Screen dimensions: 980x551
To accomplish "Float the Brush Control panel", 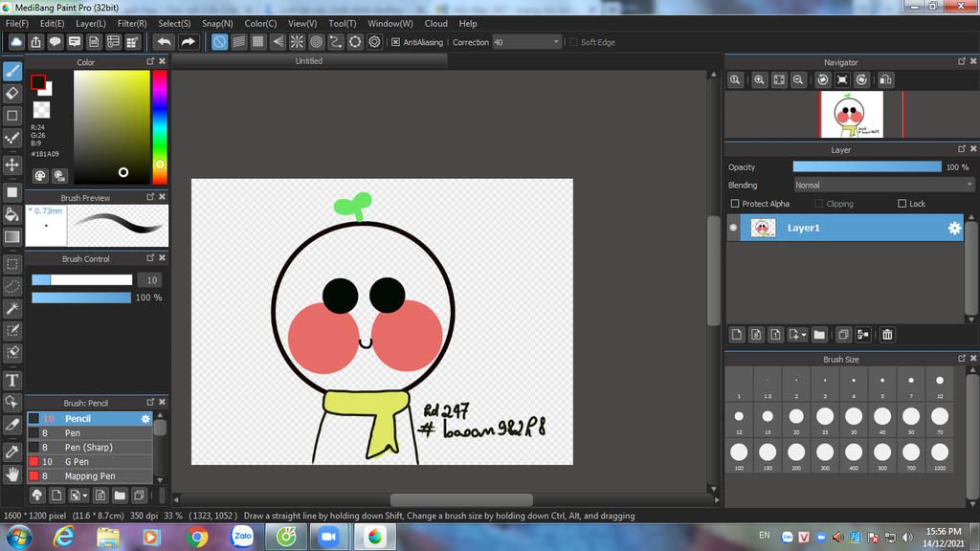I will [x=150, y=257].
